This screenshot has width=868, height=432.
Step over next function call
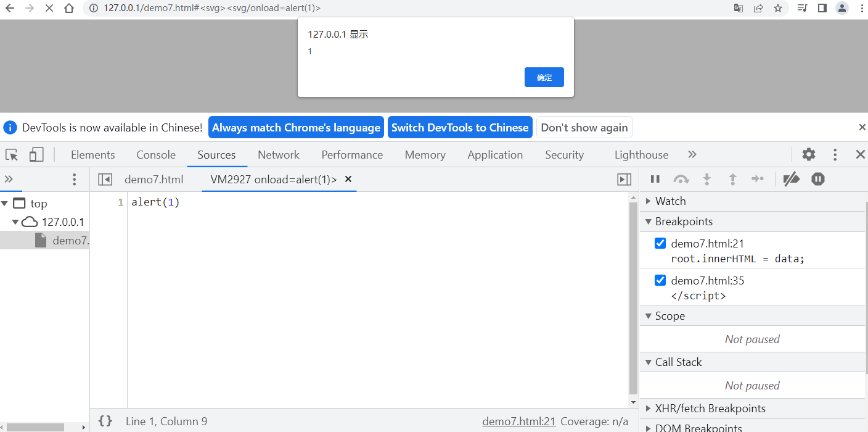pyautogui.click(x=681, y=179)
